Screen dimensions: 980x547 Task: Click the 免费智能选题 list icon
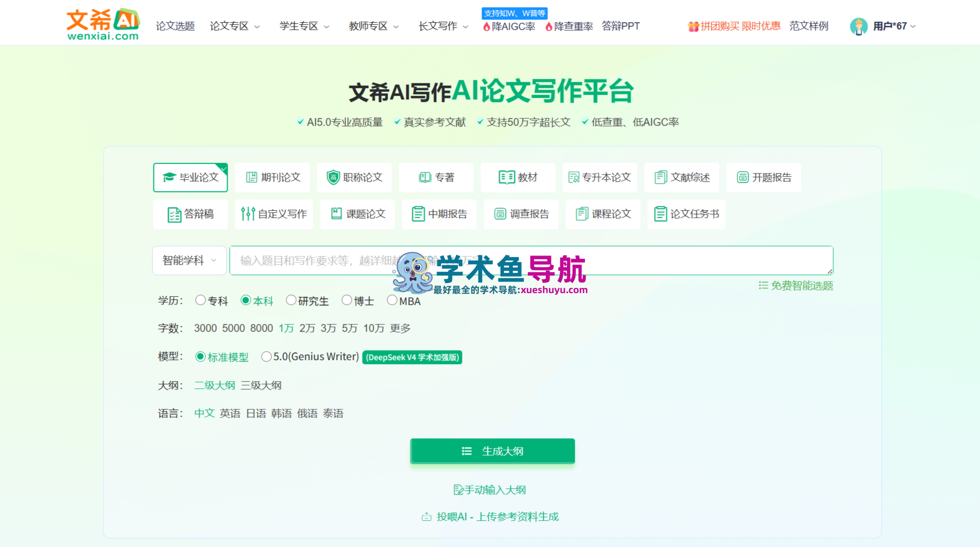[763, 285]
